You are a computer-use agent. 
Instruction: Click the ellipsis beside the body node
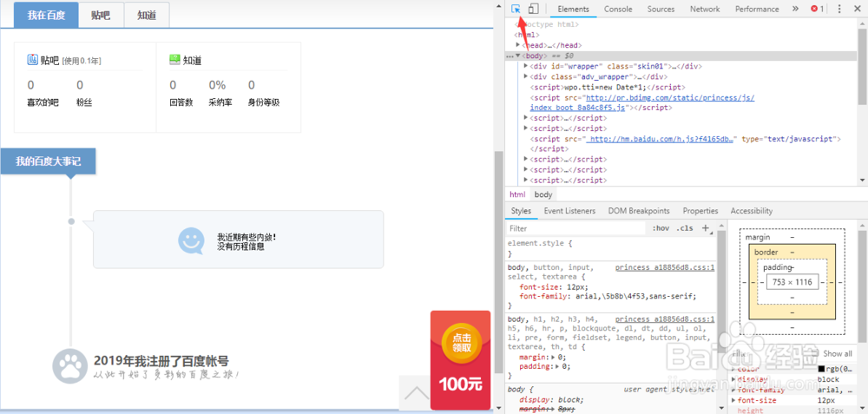pos(510,56)
